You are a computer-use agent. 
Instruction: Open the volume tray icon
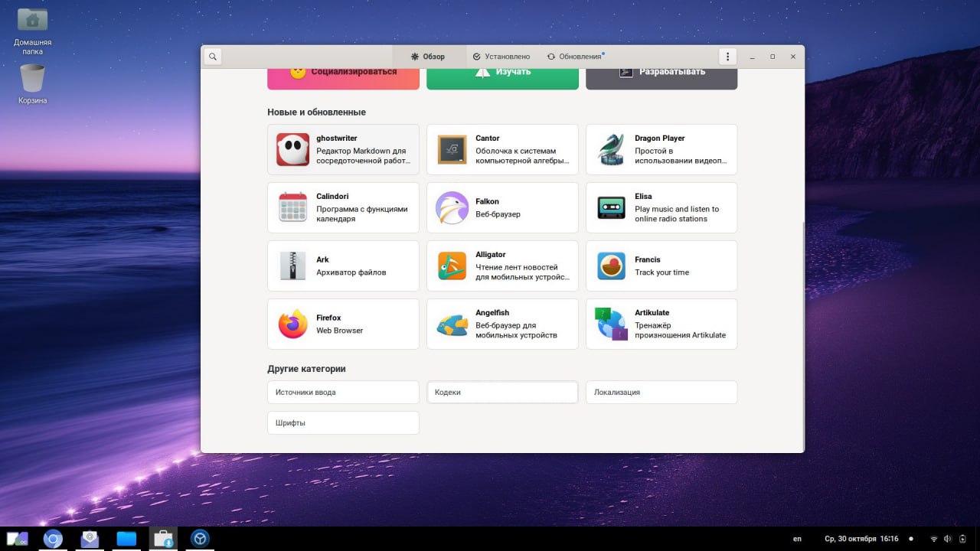click(x=948, y=539)
